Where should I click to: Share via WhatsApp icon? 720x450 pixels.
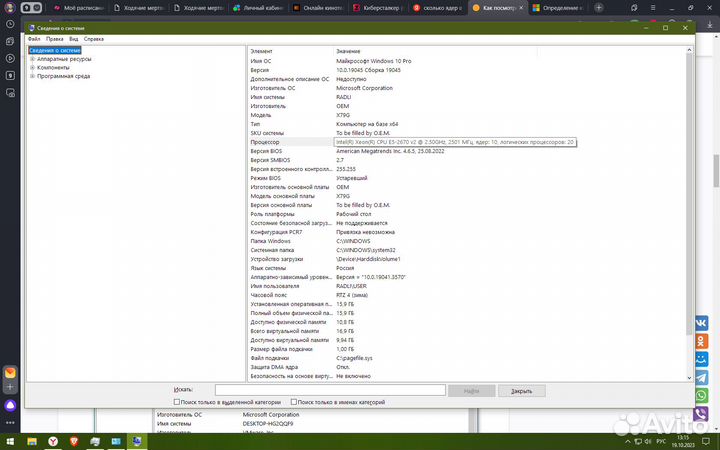701,395
